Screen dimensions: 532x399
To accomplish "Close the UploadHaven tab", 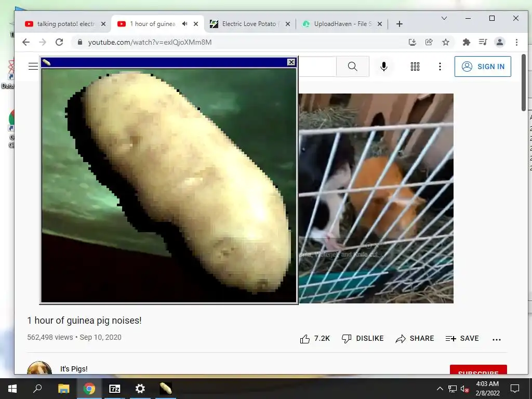I will coord(380,24).
